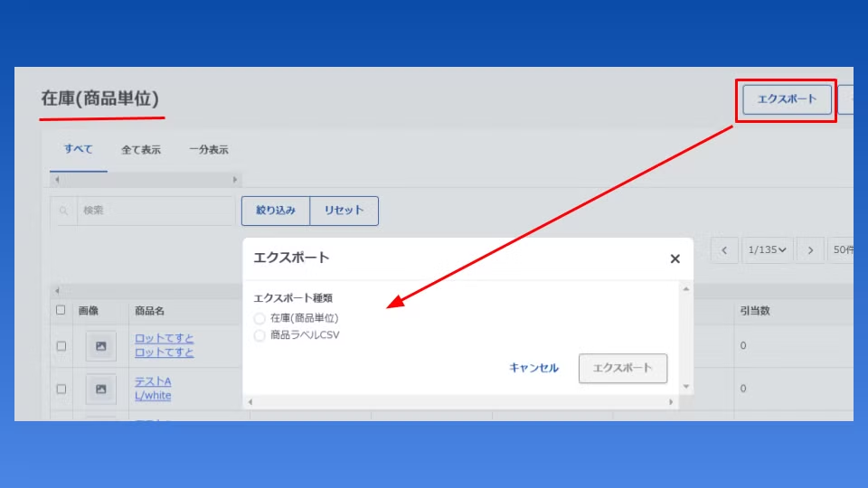This screenshot has width=868, height=488.
Task: Open the 1/135 page selector dropdown
Action: point(768,250)
